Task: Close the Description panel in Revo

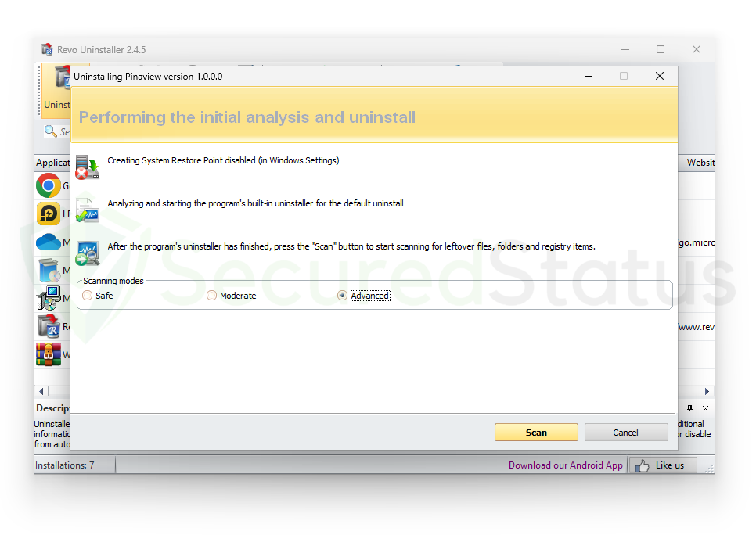Action: click(x=705, y=408)
